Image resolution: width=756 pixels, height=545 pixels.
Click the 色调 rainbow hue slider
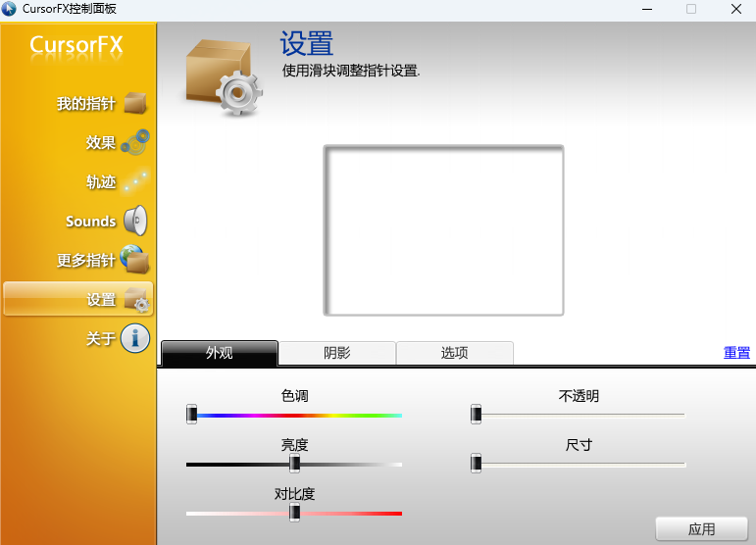(294, 415)
